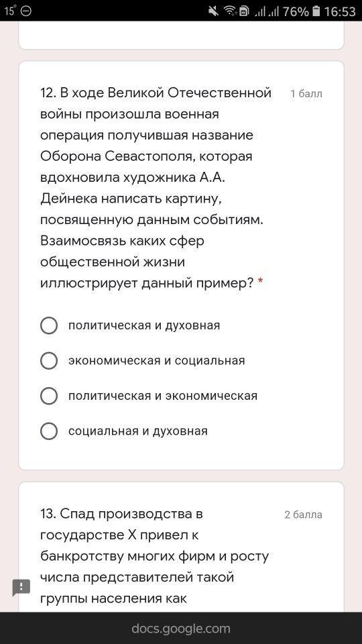This screenshot has width=362, height=644.
Task: Tap the cellular signal bars icon
Action: point(266,11)
